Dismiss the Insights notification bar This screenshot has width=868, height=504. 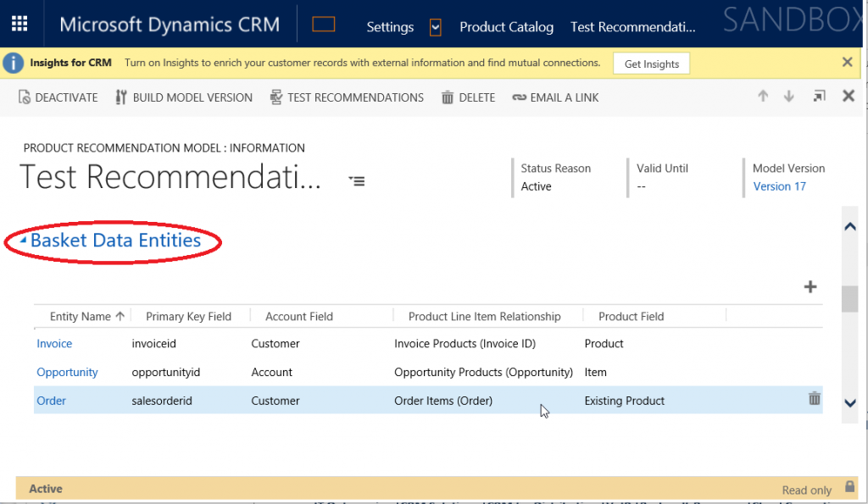pos(847,62)
